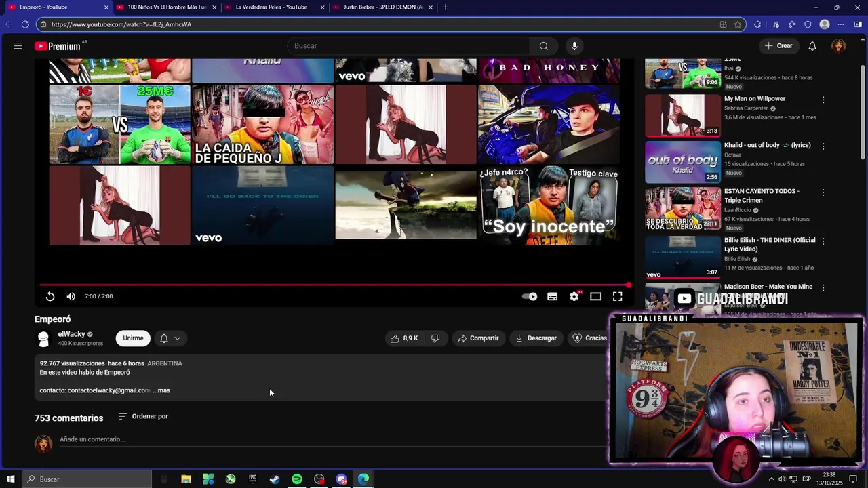The width and height of the screenshot is (868, 488).
Task: Open Crear create menu
Action: (778, 46)
